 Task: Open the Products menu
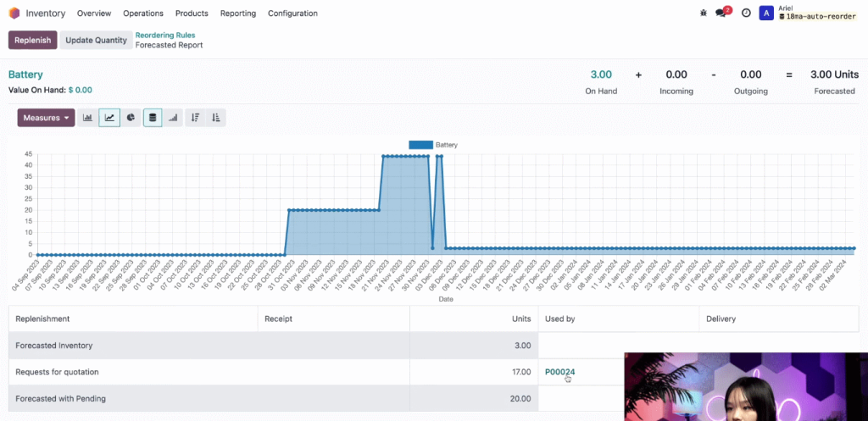(192, 14)
